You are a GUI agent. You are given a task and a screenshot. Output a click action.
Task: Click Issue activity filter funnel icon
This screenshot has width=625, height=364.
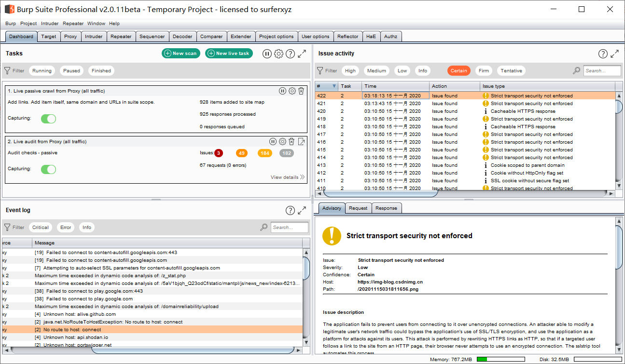[320, 71]
